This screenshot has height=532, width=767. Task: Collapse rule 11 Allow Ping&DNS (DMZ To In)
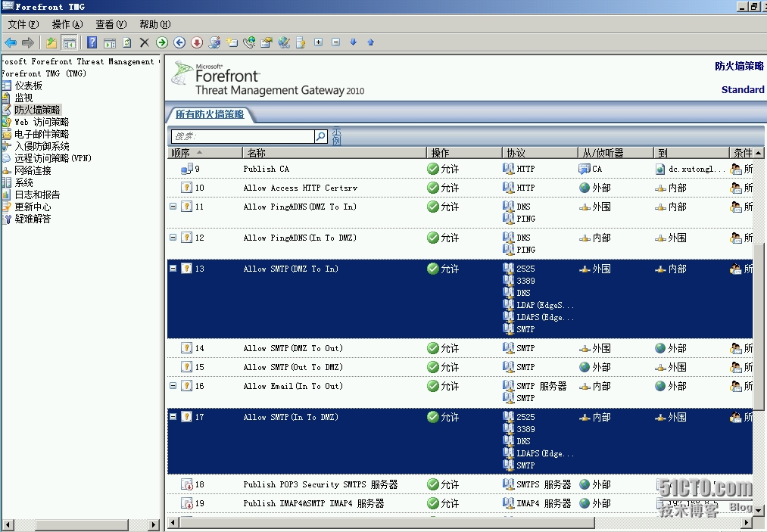173,207
